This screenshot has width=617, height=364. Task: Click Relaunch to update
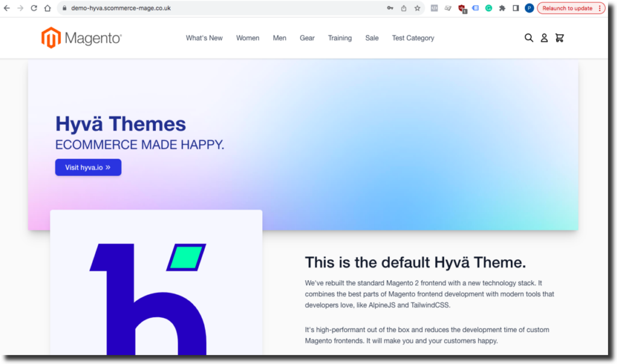tap(567, 8)
